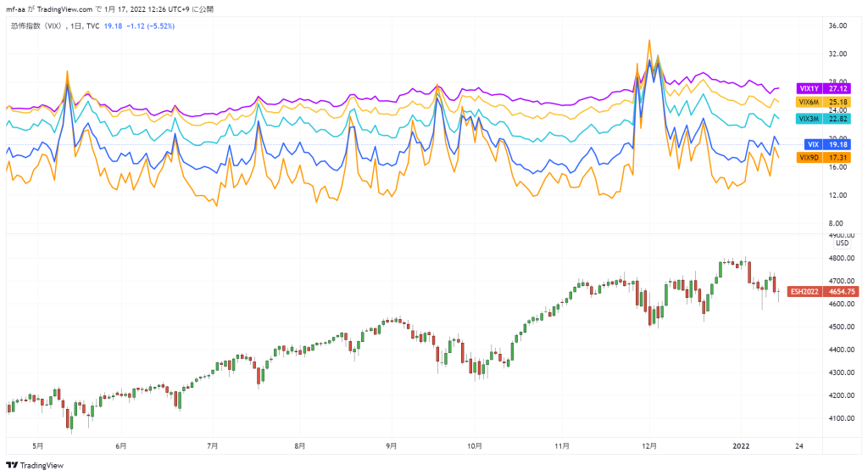
Task: Click the 8月 label on time axis
Action: (x=299, y=446)
